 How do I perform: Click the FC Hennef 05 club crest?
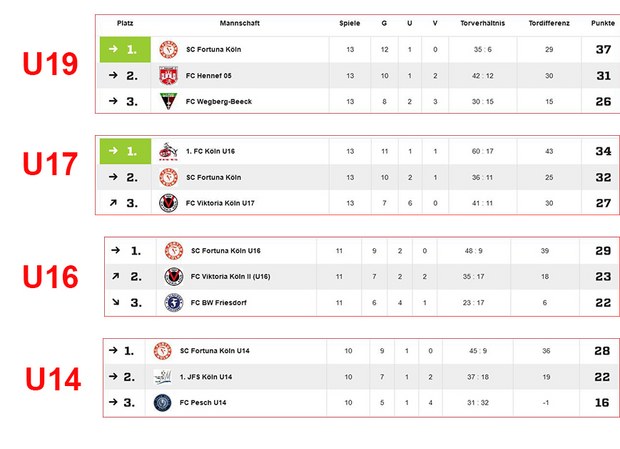pos(169,76)
